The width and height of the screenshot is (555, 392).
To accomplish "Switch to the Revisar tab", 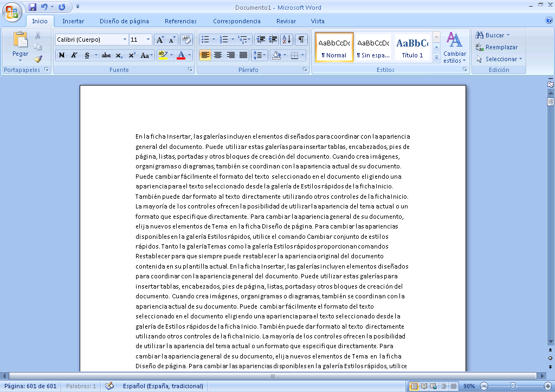I will pyautogui.click(x=286, y=21).
